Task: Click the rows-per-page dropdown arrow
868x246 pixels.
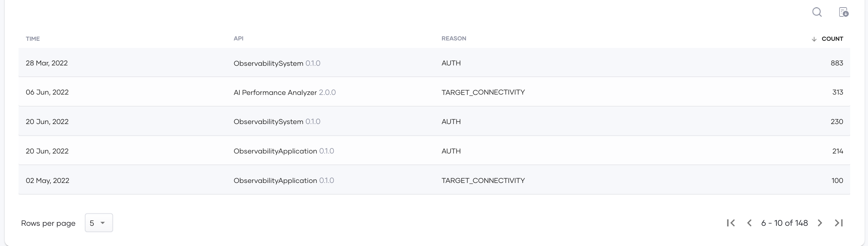Action: [103, 223]
